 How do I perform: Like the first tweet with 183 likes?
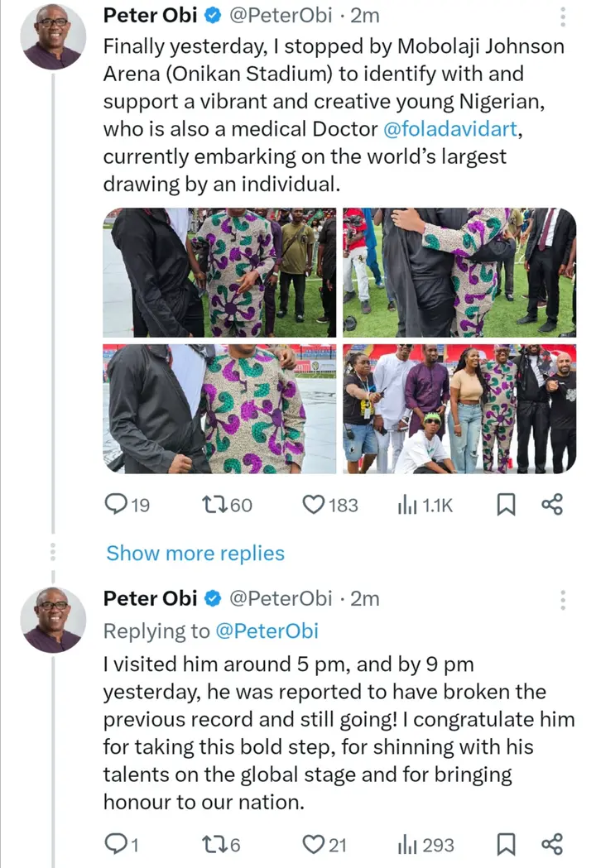[313, 504]
